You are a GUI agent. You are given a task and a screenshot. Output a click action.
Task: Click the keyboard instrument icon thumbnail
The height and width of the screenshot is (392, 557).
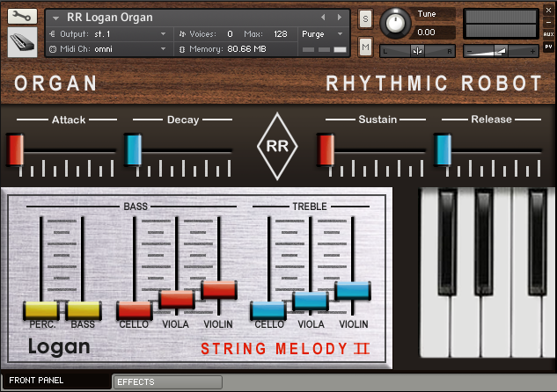pos(22,42)
